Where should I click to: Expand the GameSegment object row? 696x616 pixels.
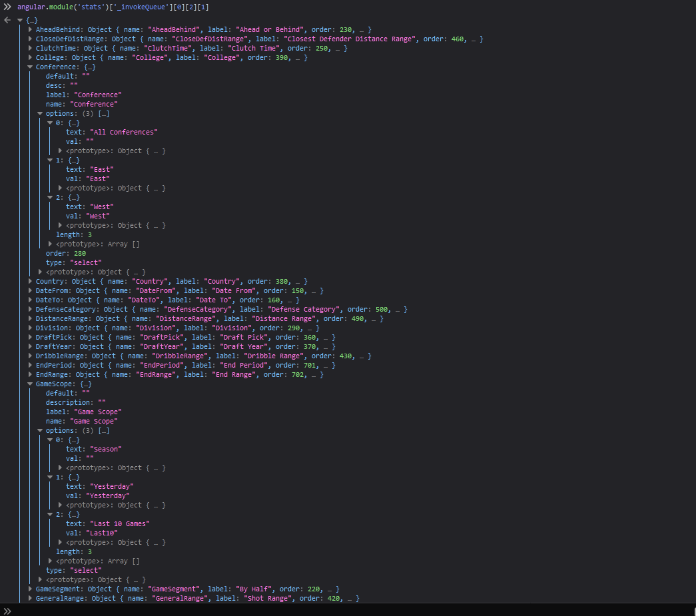pos(30,589)
